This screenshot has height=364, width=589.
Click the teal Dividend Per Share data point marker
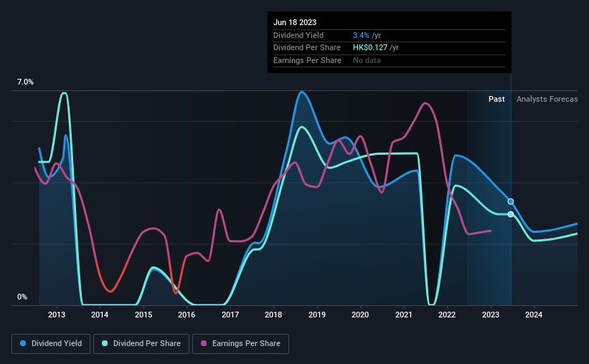click(x=511, y=214)
